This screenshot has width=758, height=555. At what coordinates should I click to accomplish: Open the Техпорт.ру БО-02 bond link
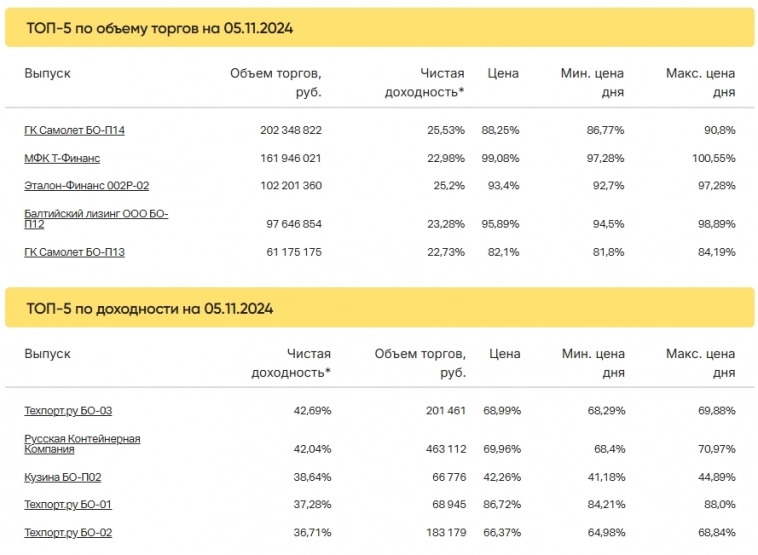pos(68,533)
